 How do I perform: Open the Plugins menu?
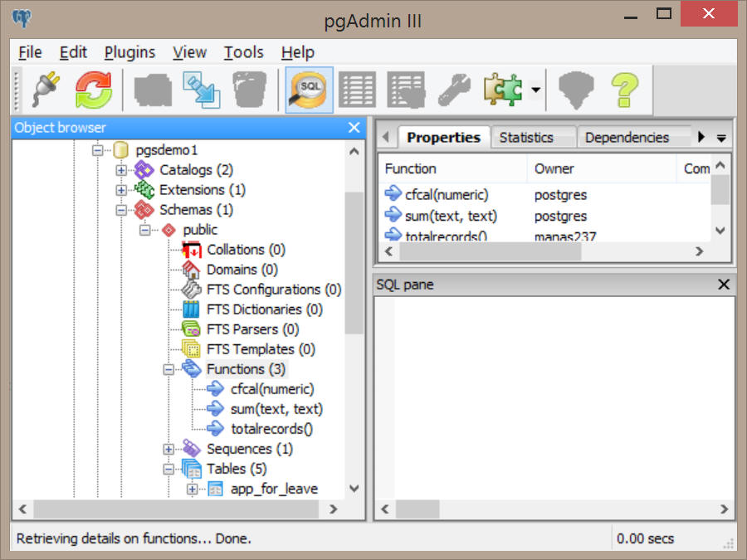click(129, 52)
